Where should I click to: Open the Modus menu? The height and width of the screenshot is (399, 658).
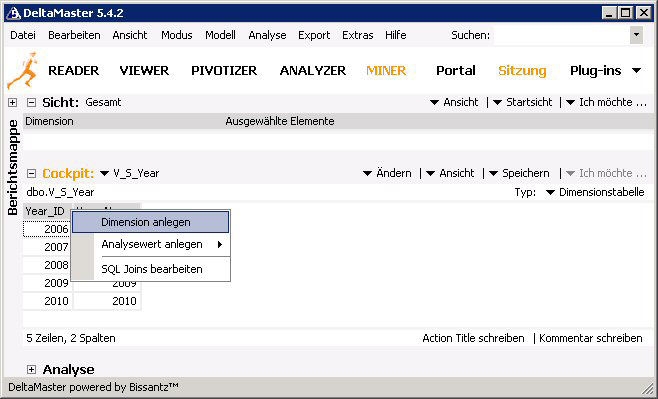(177, 35)
